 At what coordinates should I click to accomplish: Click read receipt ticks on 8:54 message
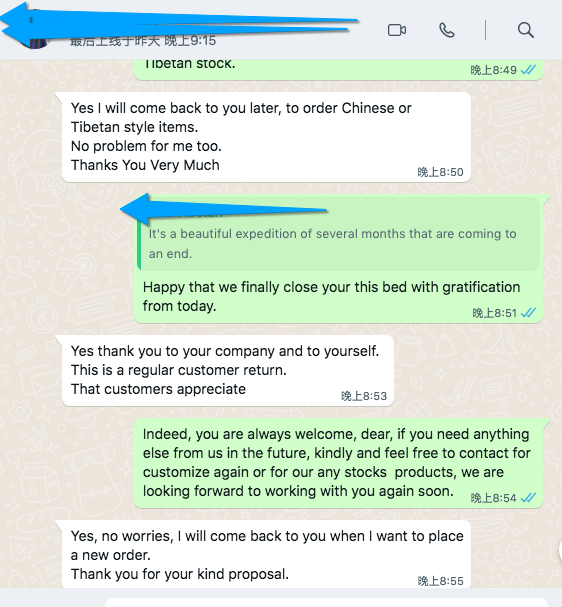coord(528,497)
